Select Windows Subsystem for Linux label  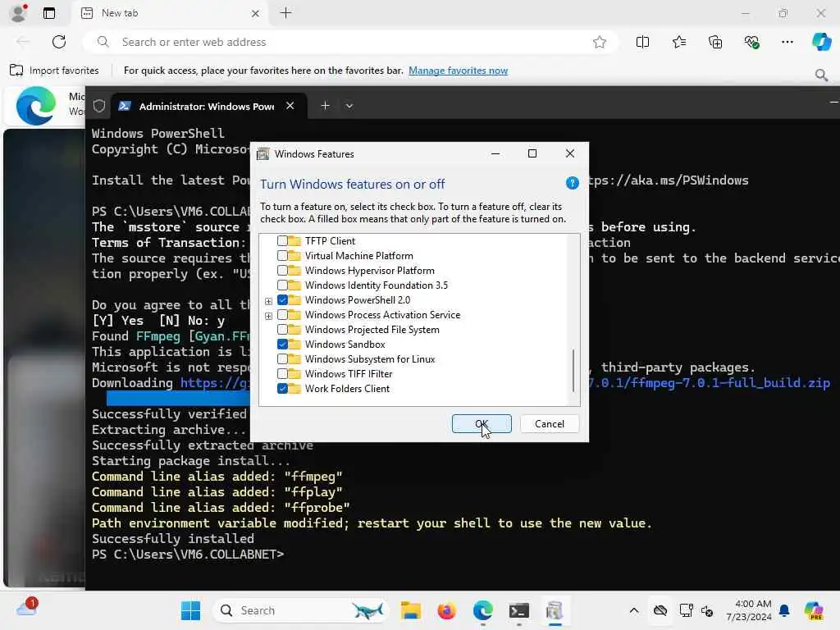(370, 359)
